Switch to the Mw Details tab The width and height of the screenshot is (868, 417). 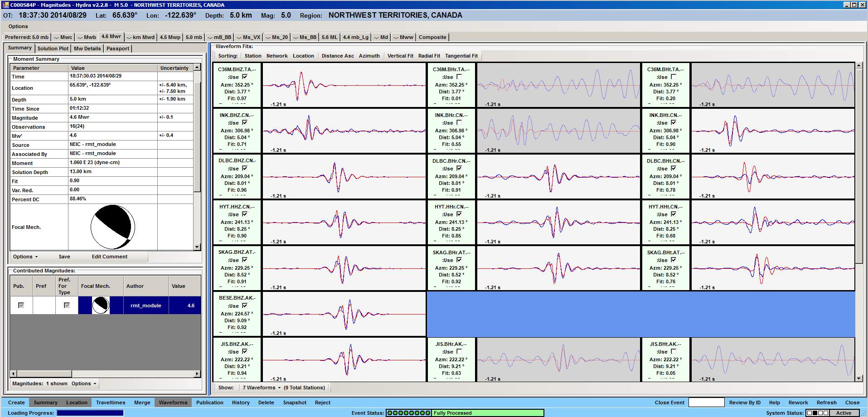[x=87, y=48]
